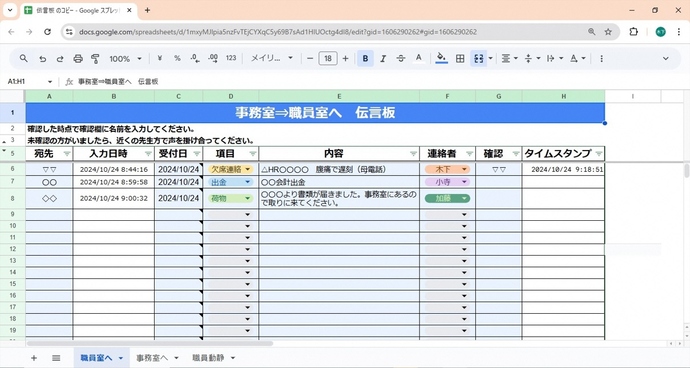The width and height of the screenshot is (690, 368).
Task: Open text wrapping menu
Action: [554, 58]
